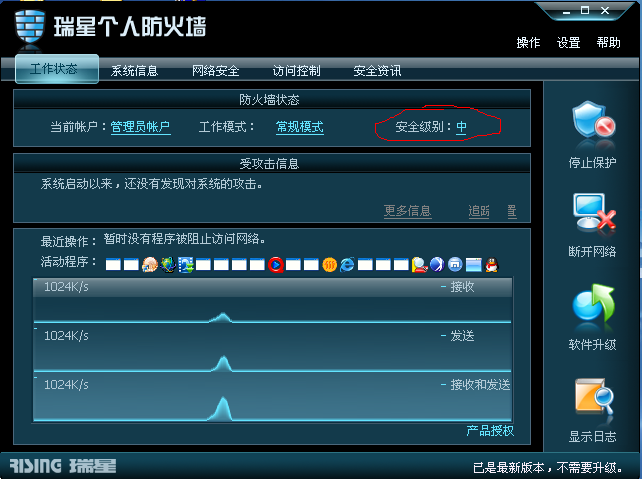Select the orange shell-shaped program icon
Screen dimensions: 642x479
(150, 265)
